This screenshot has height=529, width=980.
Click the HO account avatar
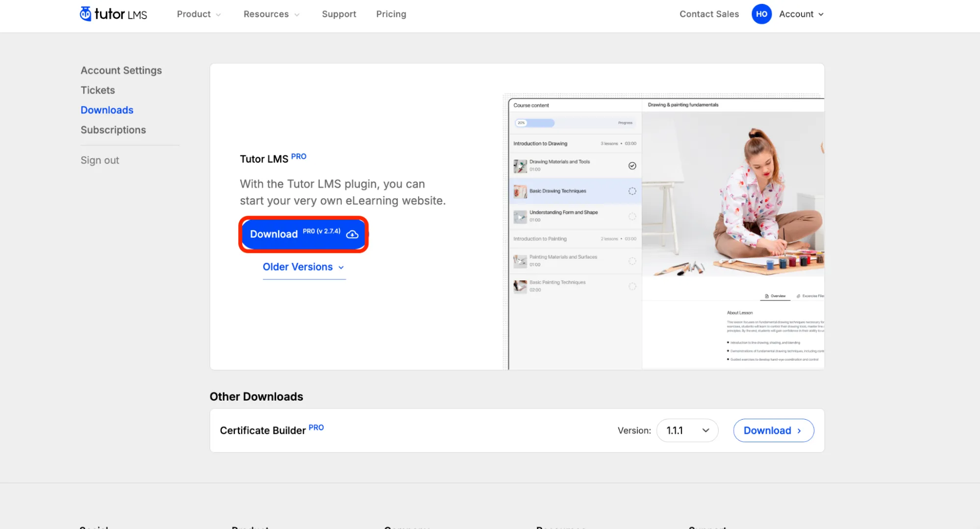[x=761, y=14]
